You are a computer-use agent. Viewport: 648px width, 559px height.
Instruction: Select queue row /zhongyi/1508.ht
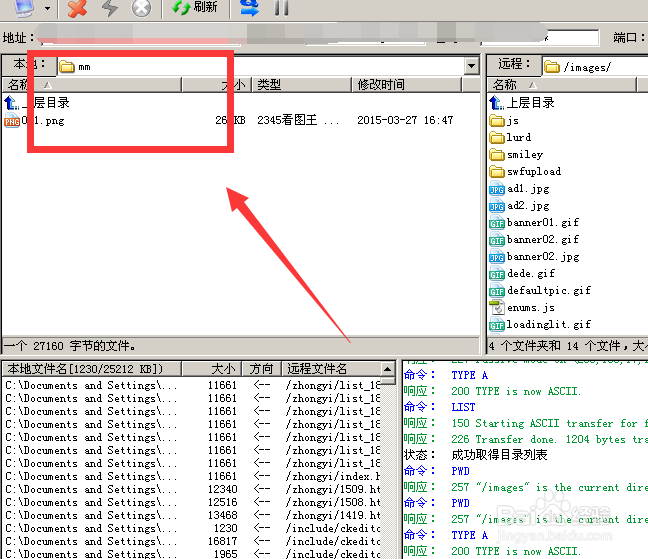192,502
